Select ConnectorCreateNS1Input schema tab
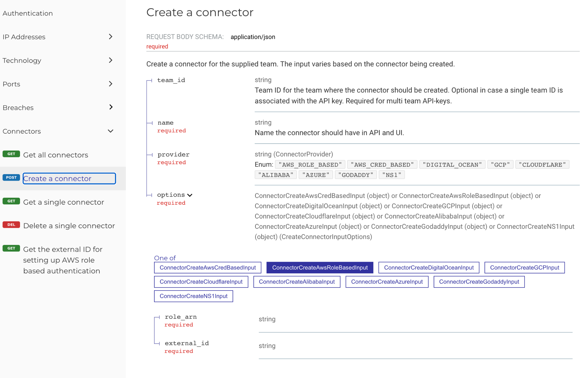 (193, 296)
